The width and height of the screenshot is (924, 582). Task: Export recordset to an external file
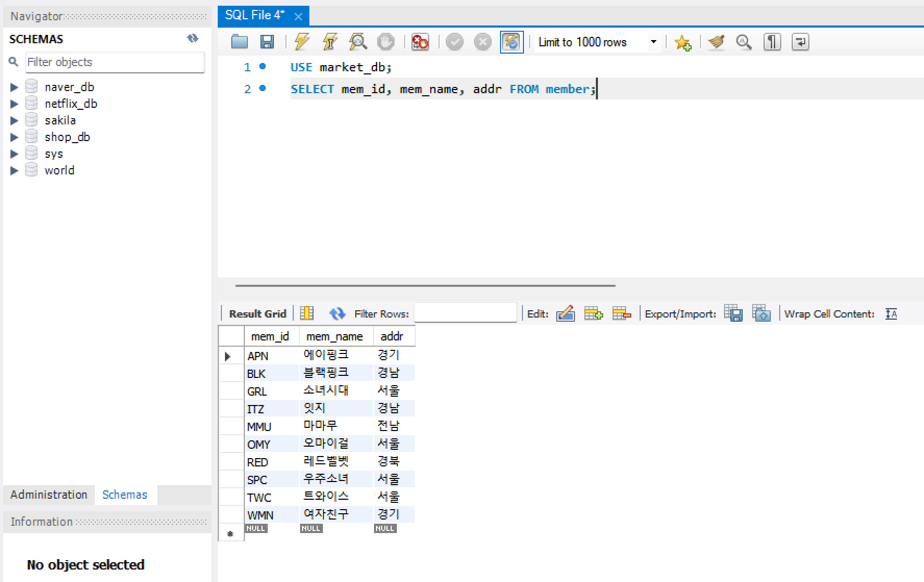734,313
